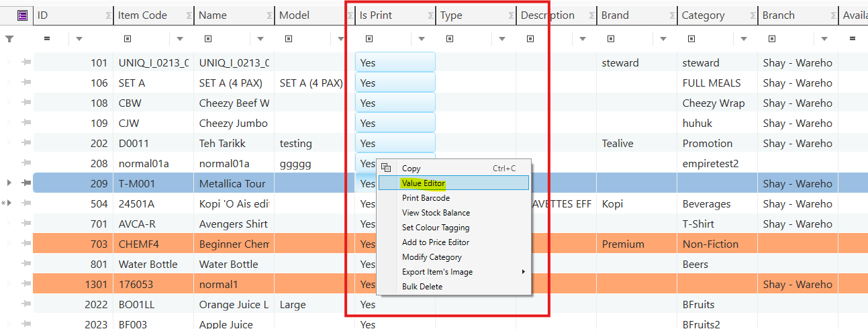This screenshot has height=329, width=868.
Task: Select Print Barcode menu entry
Action: coord(426,198)
